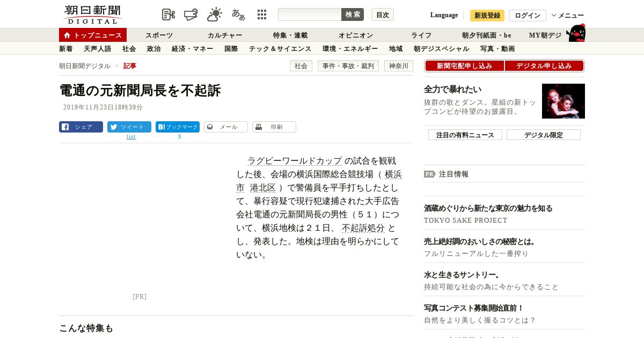
Task: Select 政治 in sub navigation
Action: tap(154, 49)
